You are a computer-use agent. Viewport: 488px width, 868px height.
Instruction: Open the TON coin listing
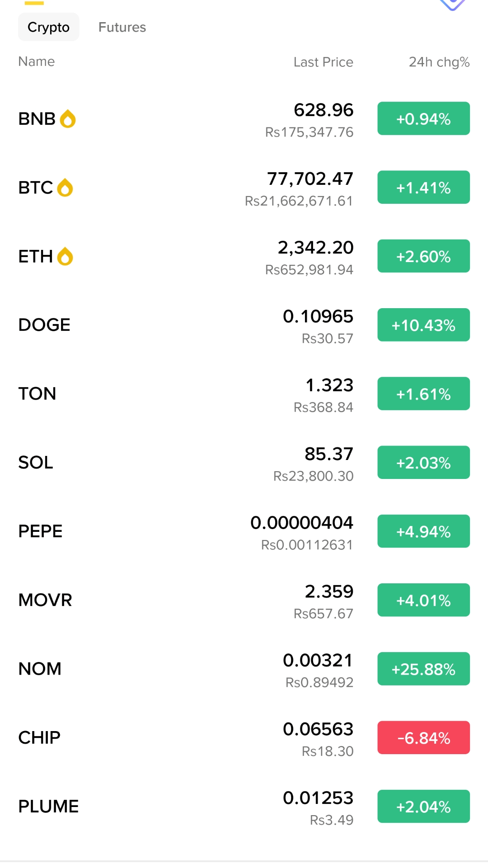(244, 394)
